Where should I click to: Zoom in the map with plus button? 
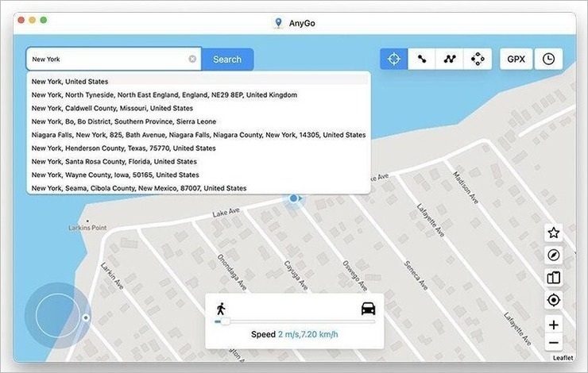pos(554,325)
